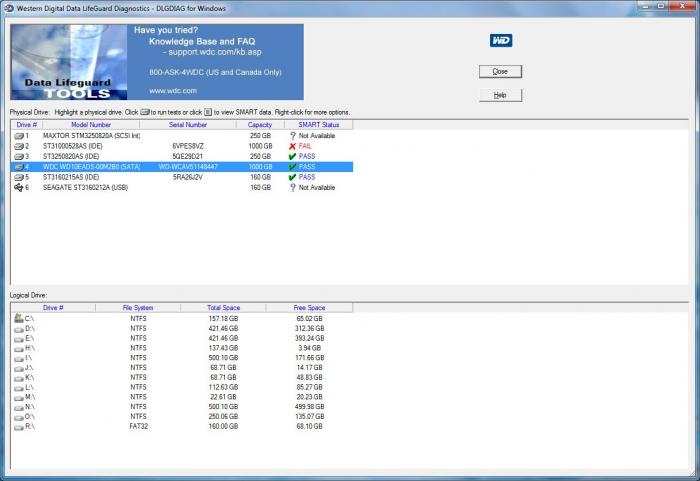Click the question mark icon in the MAXTOR row
The height and width of the screenshot is (481, 700).
click(x=293, y=135)
